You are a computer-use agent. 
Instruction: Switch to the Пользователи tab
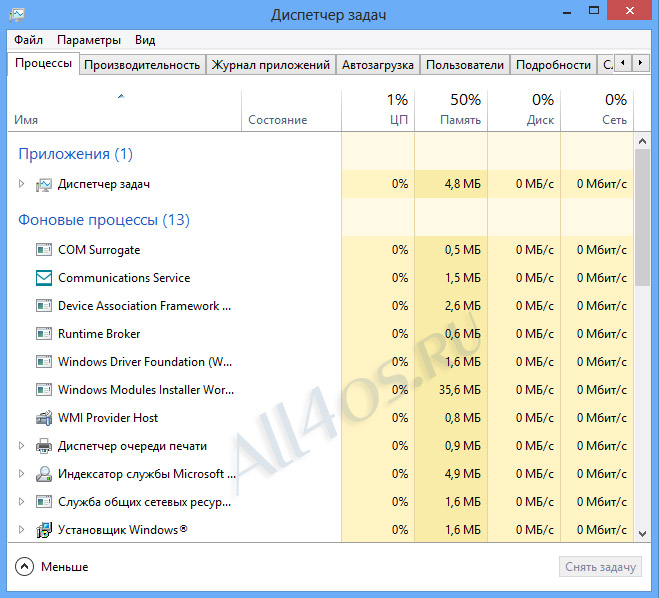click(465, 65)
